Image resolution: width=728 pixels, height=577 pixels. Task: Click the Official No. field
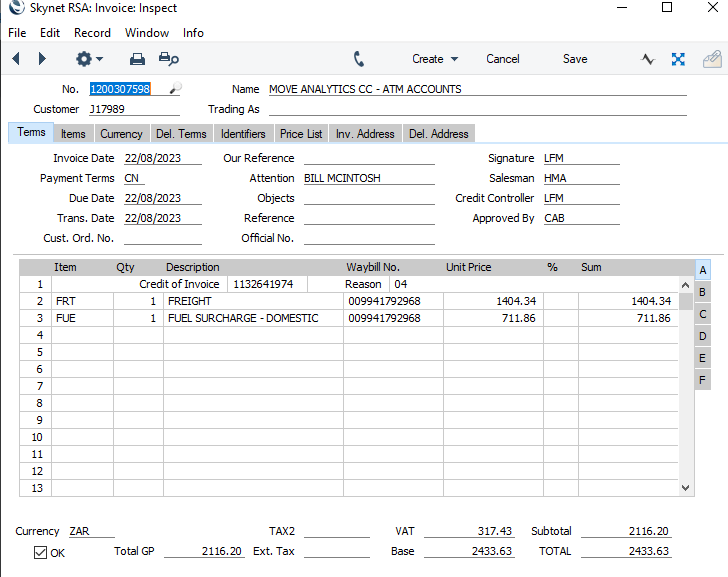pyautogui.click(x=369, y=238)
